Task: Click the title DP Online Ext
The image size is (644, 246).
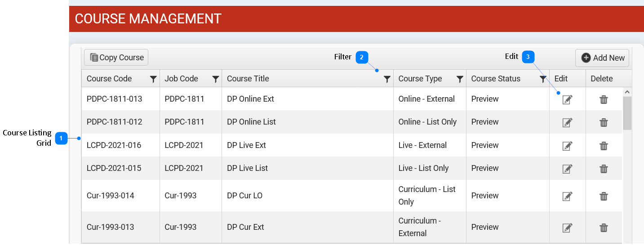Action: coord(250,99)
